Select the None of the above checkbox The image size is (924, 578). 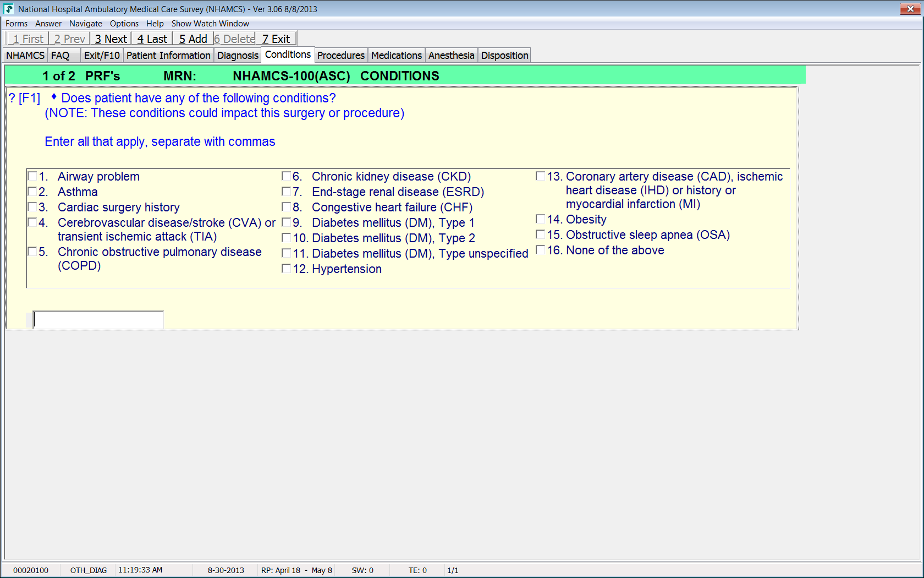point(540,250)
